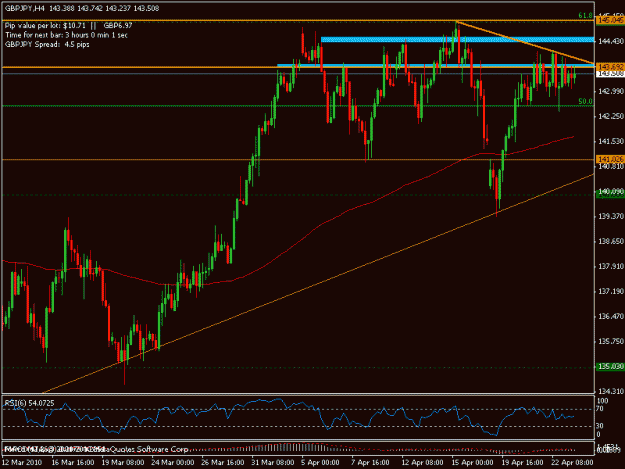Viewport: 625px width, 469px height.
Task: Click the '16 Mar 16:00' time label
Action: (x=73, y=463)
